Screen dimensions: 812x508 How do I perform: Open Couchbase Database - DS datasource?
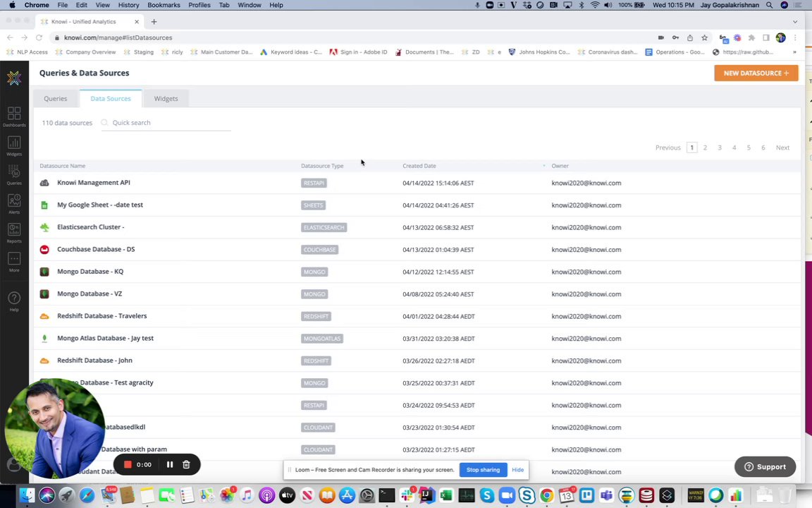[x=96, y=249]
